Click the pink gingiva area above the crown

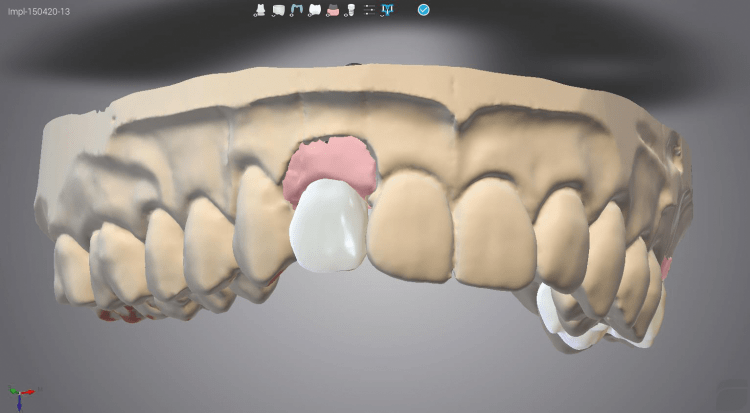point(330,163)
